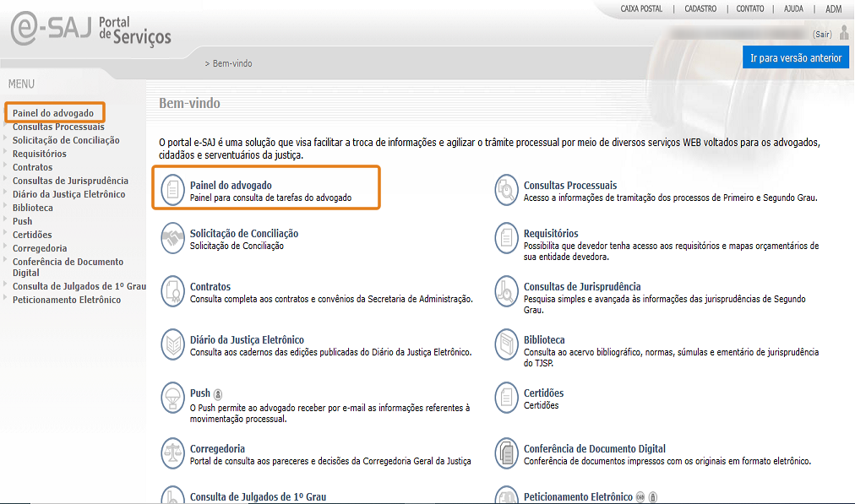This screenshot has width=855, height=504.
Task: Open the Painel do advogado main heading link
Action: (x=231, y=185)
